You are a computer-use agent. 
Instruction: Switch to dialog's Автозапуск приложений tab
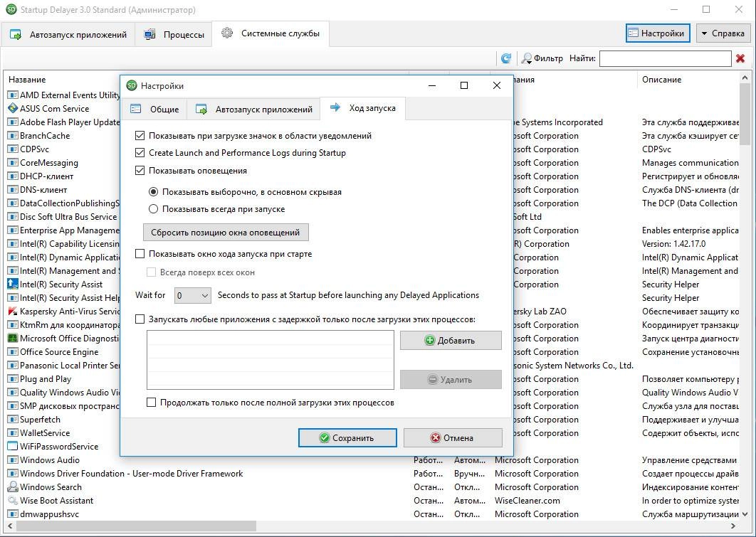coord(254,110)
